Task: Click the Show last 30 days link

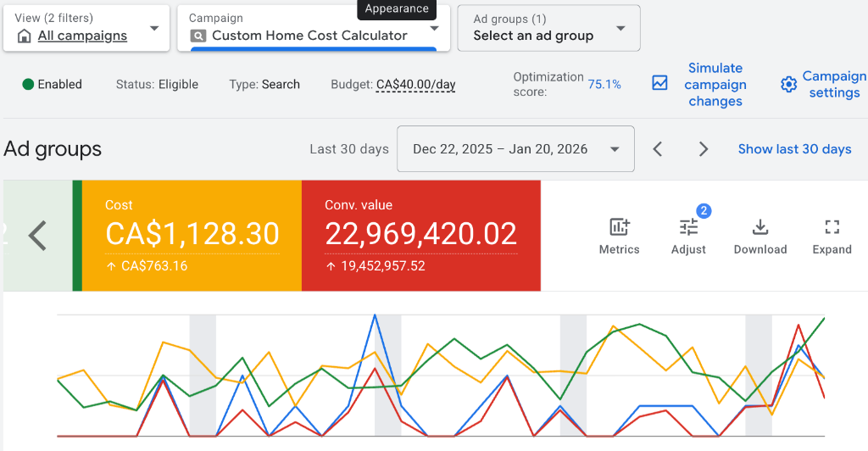Action: (x=794, y=149)
